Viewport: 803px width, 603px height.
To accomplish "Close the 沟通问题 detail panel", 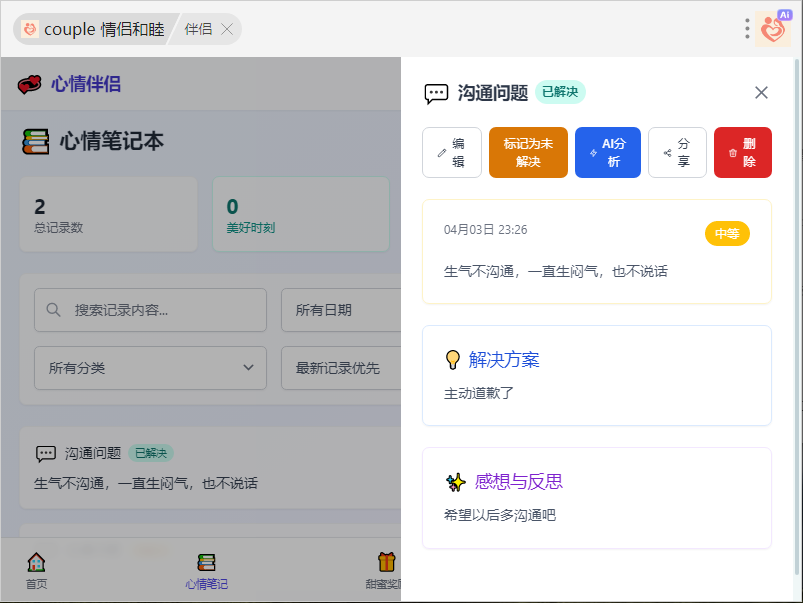I will (x=761, y=93).
